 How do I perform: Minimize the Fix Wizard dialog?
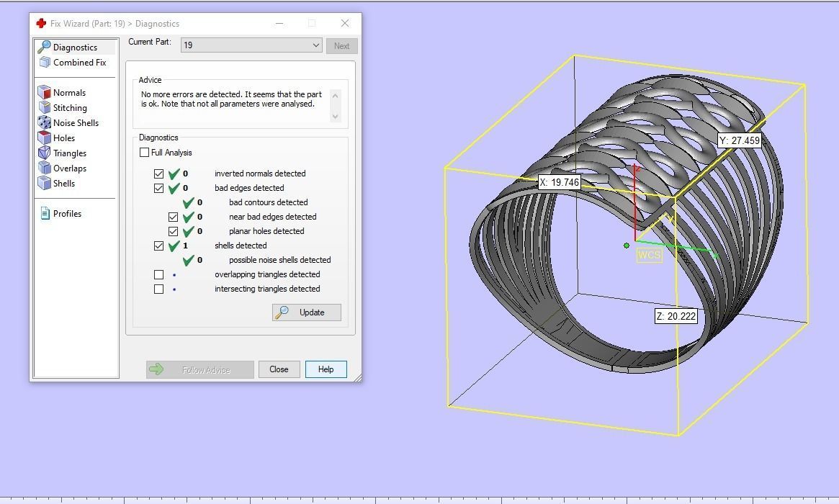pyautogui.click(x=279, y=24)
